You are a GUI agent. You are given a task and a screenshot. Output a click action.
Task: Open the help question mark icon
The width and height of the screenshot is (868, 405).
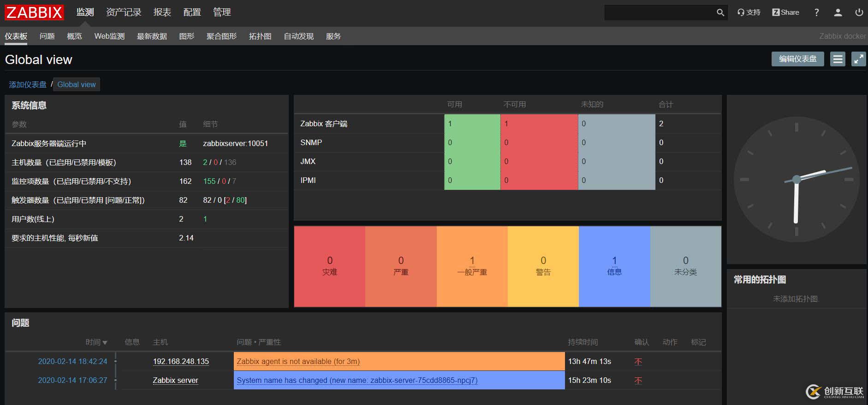pos(816,12)
